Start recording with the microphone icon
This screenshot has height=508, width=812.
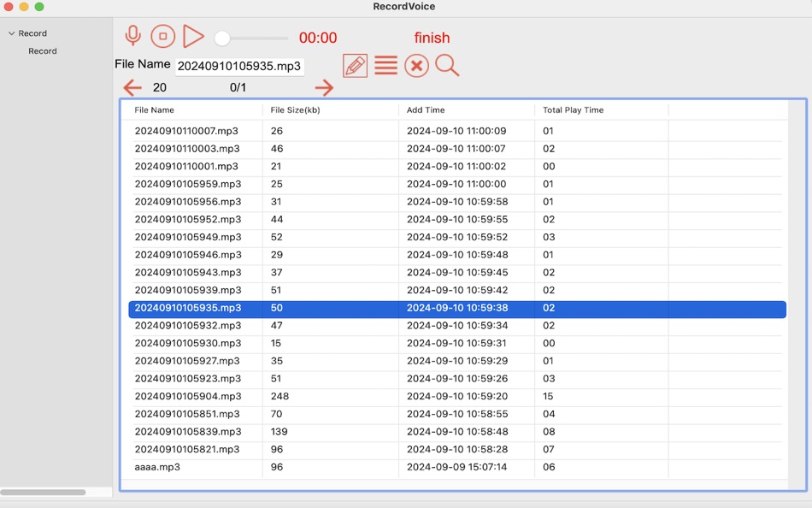[x=133, y=36]
